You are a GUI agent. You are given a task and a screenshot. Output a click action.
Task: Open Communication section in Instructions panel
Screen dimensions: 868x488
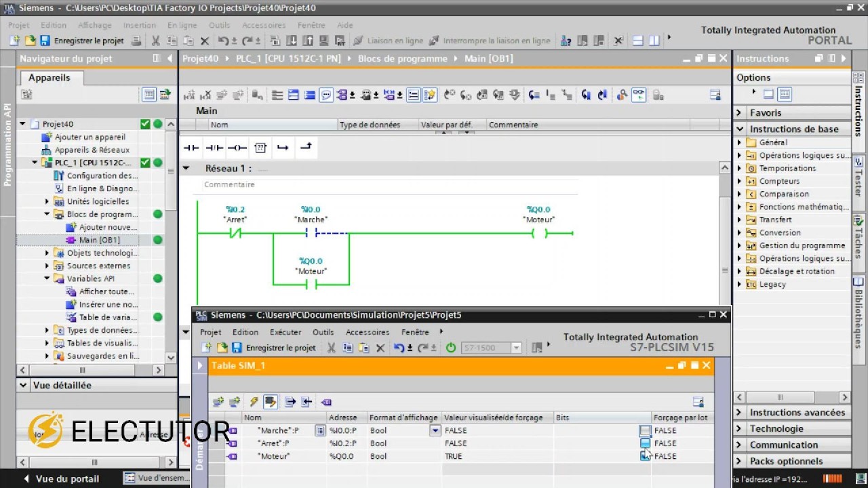pos(783,445)
